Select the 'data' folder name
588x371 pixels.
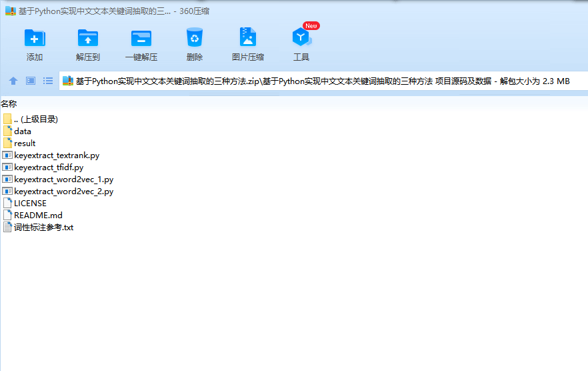23,131
